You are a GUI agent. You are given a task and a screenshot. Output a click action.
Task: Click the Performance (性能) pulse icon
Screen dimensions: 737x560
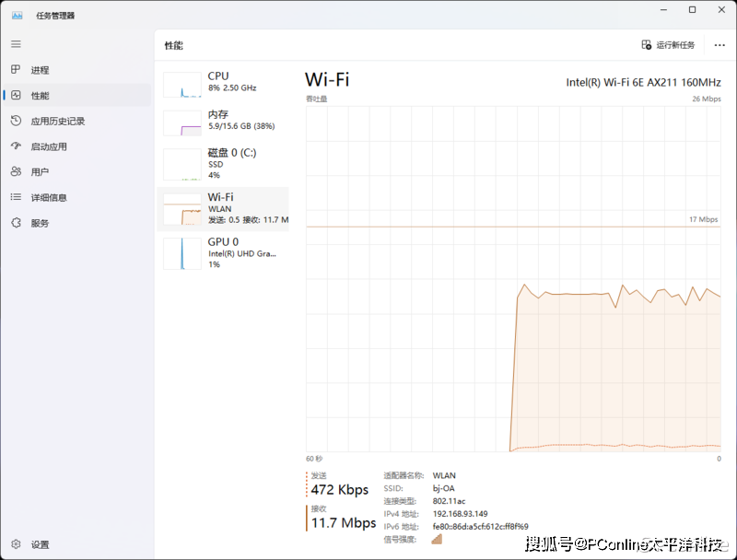click(16, 96)
